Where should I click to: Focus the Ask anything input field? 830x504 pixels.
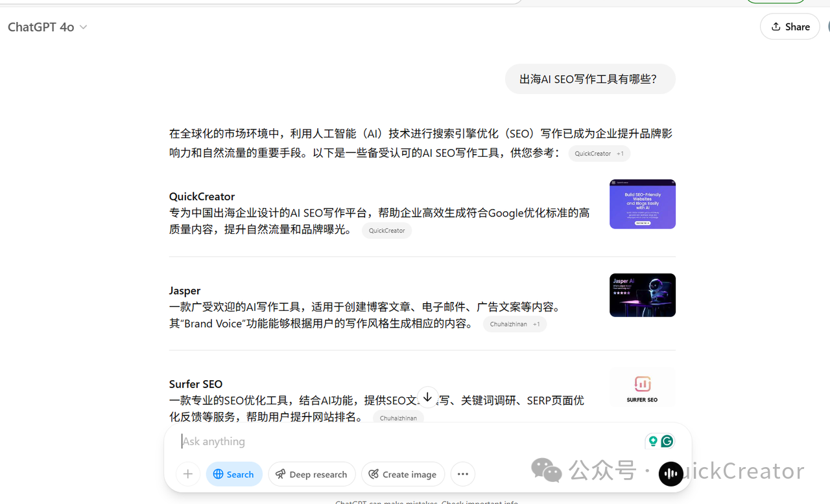click(x=409, y=441)
